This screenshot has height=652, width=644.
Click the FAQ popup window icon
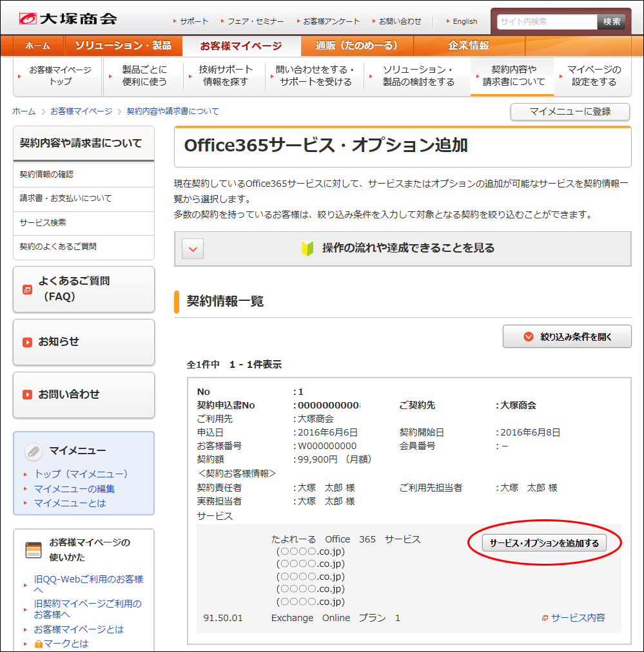(28, 289)
